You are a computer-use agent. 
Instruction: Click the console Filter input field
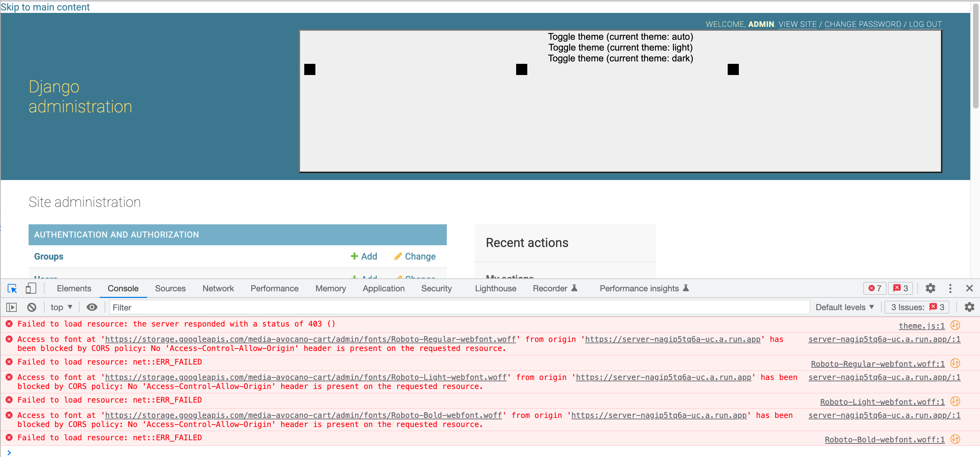[x=460, y=307]
